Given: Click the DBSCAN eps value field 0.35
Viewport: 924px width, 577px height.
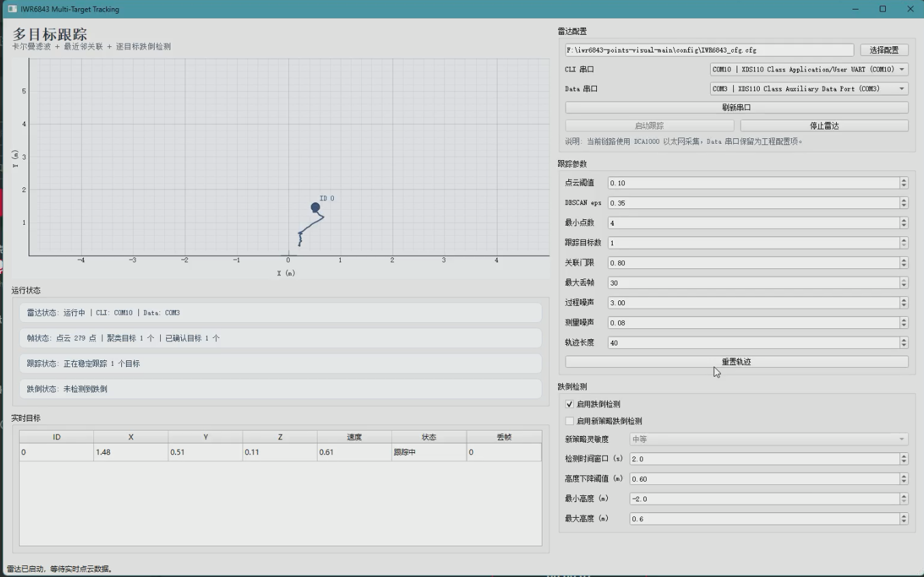Looking at the screenshot, I should coord(753,203).
